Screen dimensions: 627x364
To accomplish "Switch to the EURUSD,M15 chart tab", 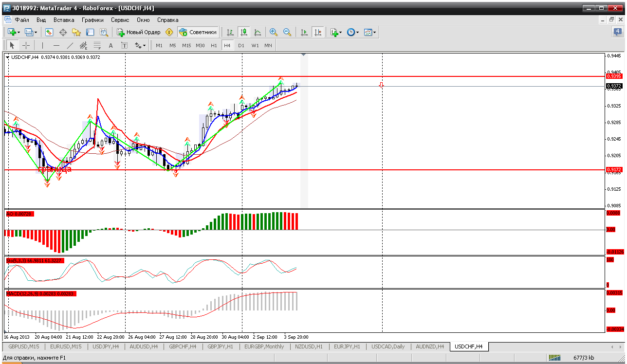I will click(x=66, y=346).
